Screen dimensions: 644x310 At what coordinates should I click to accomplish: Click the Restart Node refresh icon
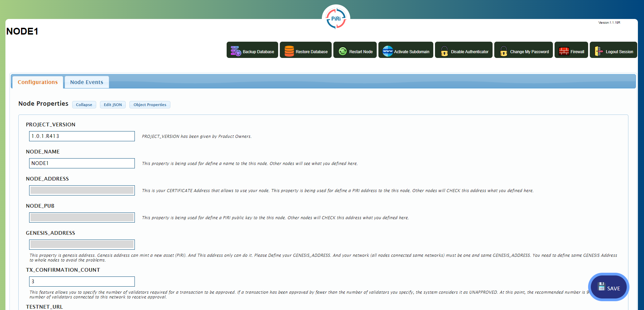[x=342, y=50]
